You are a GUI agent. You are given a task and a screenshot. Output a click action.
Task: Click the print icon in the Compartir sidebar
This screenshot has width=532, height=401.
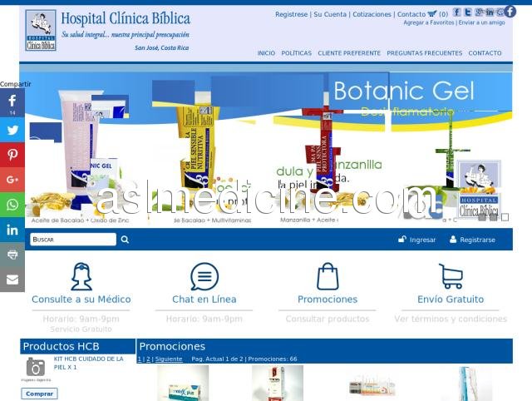click(12, 255)
